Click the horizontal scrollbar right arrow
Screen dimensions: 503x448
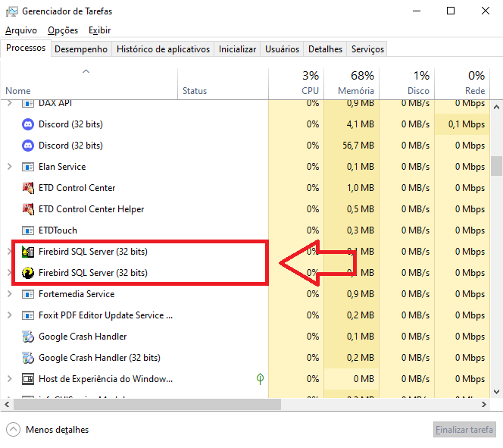[x=484, y=405]
